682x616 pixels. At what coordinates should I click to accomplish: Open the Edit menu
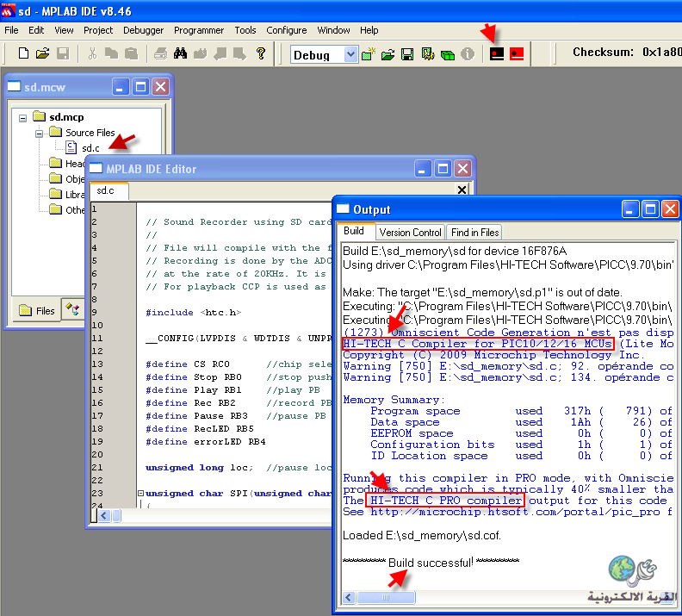pos(36,30)
